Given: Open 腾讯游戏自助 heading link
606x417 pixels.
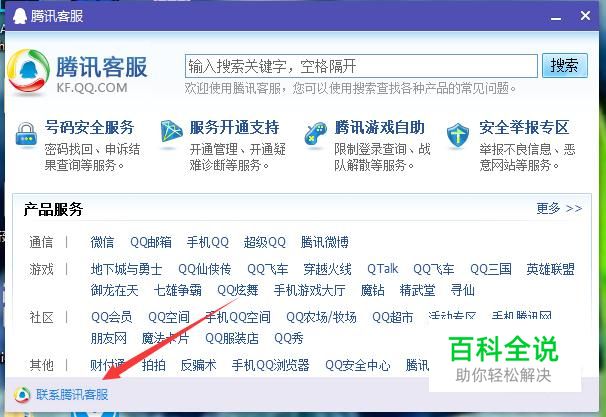Looking at the screenshot, I should (x=380, y=128).
